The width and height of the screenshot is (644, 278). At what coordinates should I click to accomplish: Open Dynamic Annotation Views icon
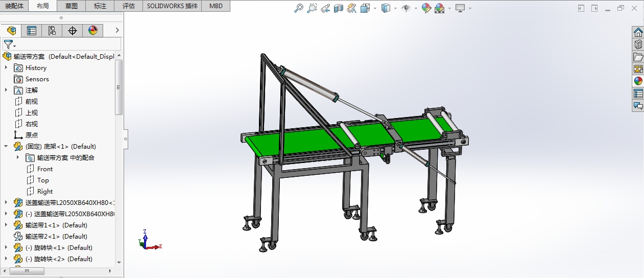tap(351, 8)
